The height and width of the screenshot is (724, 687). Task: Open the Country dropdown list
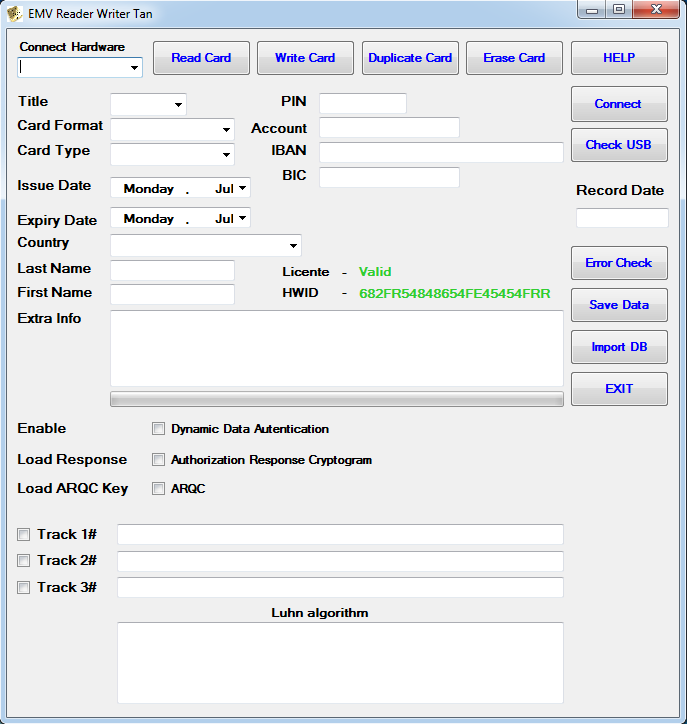tap(293, 246)
